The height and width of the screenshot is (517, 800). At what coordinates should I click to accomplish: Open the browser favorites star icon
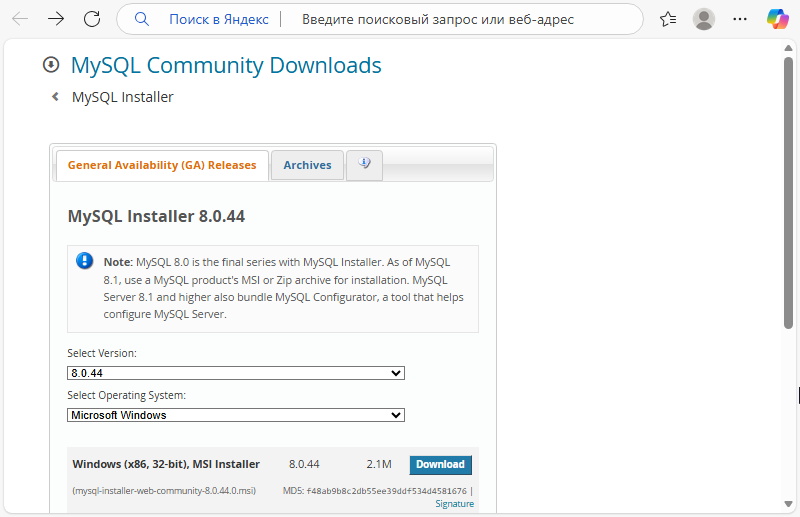coord(668,19)
